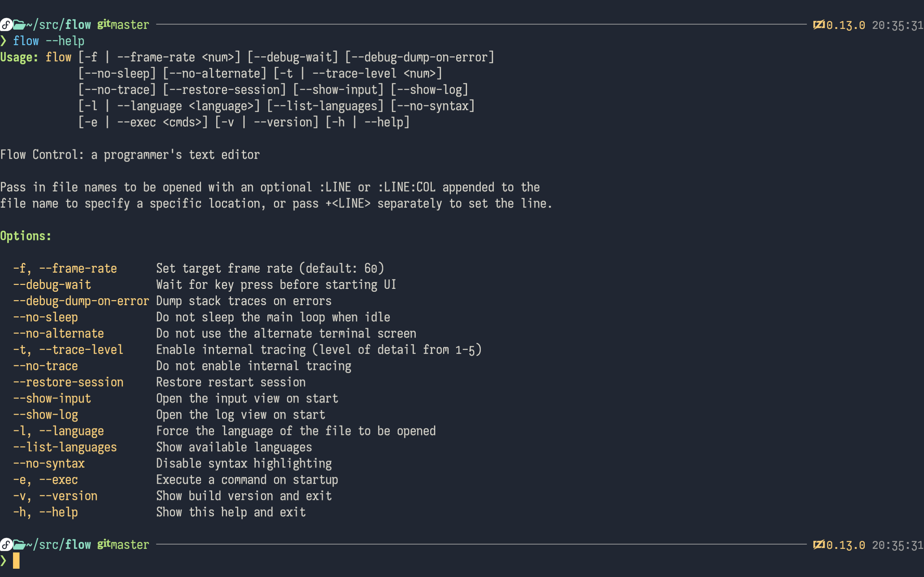Click the orange block cursor on the empty prompt
The height and width of the screenshot is (577, 924).
[16, 560]
